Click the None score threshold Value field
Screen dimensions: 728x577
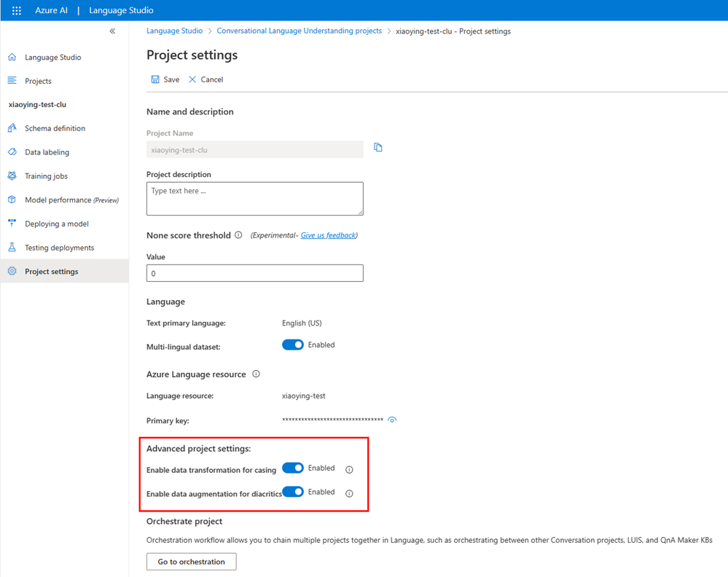tap(255, 273)
